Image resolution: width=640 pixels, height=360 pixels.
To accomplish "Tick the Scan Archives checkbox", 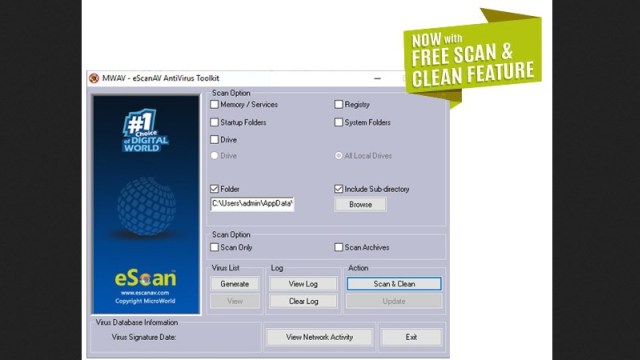I will [338, 247].
